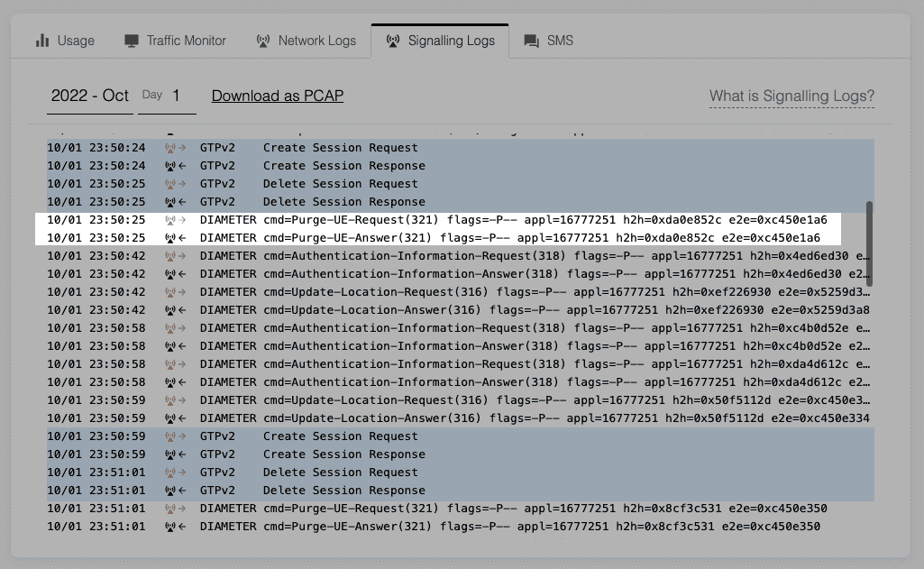Click incoming icon on Update-Location-Answer h2h=0x50f5112d row
This screenshot has height=569, width=924.
175,418
